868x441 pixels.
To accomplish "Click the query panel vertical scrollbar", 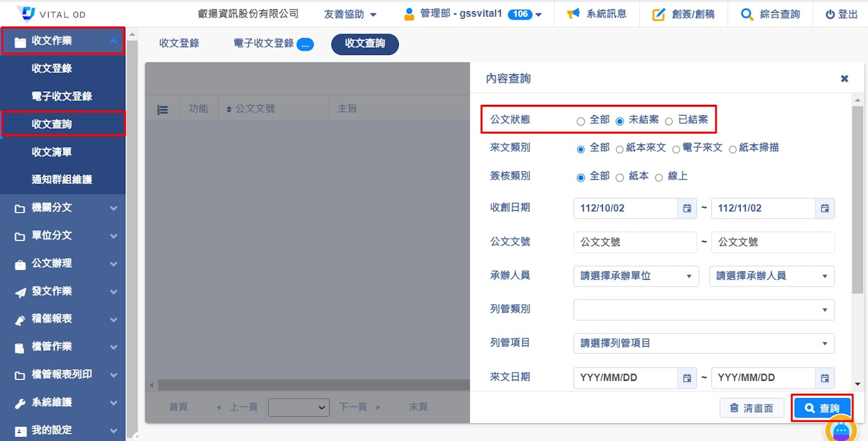I will [857, 200].
